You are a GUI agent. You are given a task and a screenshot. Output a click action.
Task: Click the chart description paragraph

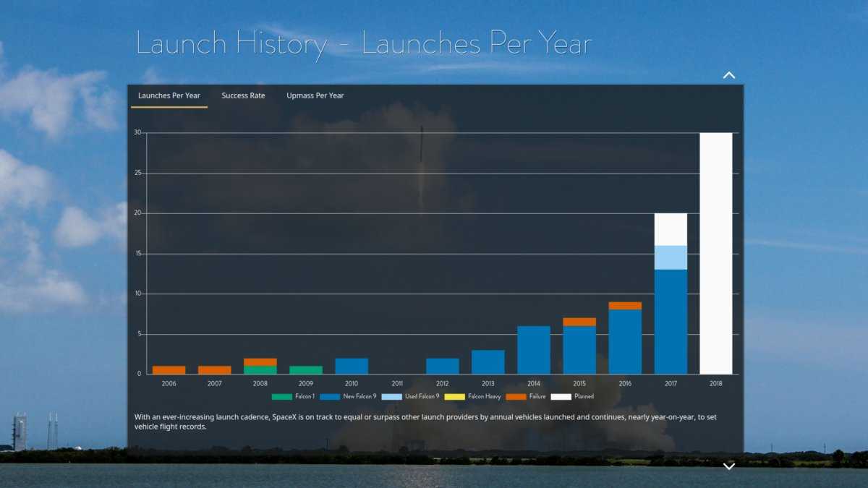pos(425,421)
